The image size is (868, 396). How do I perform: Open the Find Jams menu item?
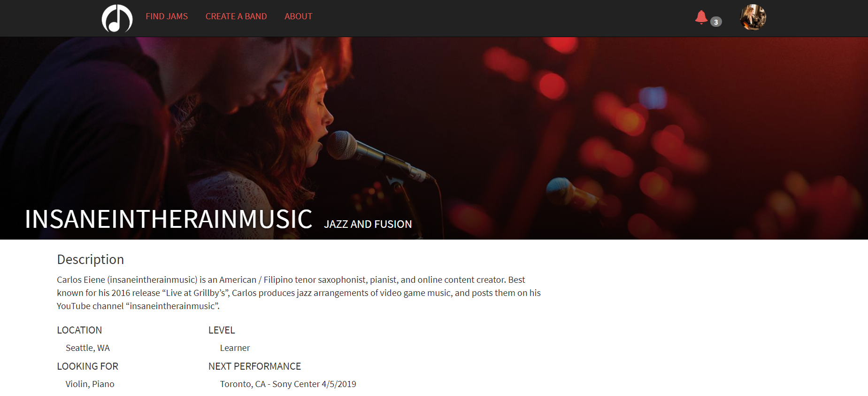tap(167, 16)
